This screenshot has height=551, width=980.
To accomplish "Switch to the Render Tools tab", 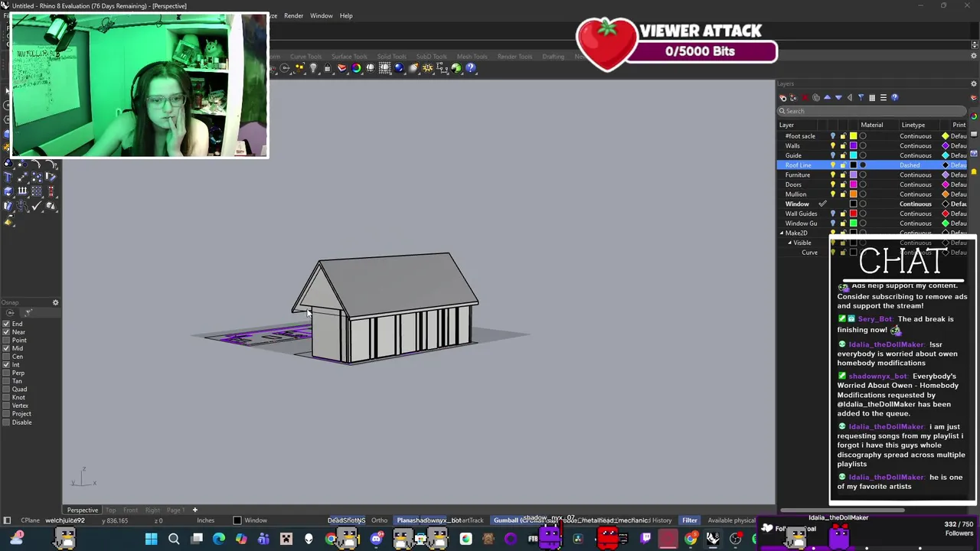I will point(514,57).
